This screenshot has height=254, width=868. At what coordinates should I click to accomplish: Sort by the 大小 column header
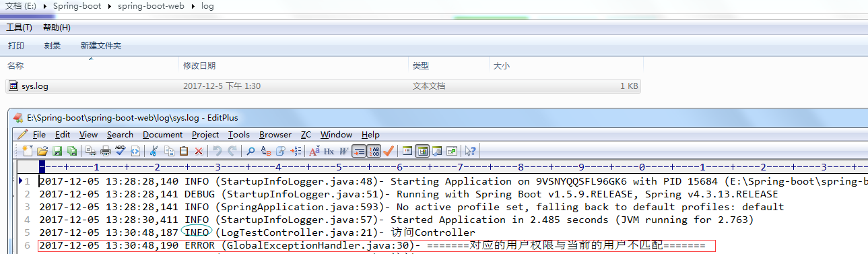[x=566, y=66]
